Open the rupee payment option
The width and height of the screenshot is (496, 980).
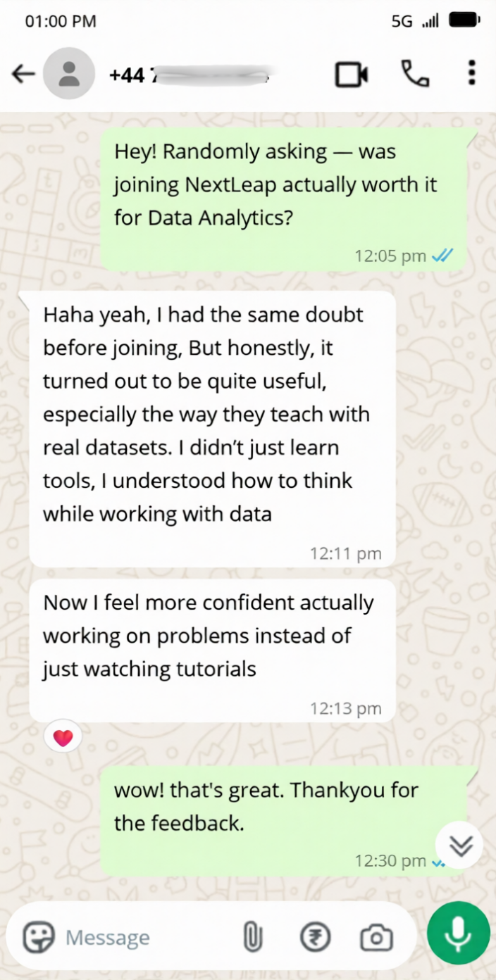(x=316, y=938)
